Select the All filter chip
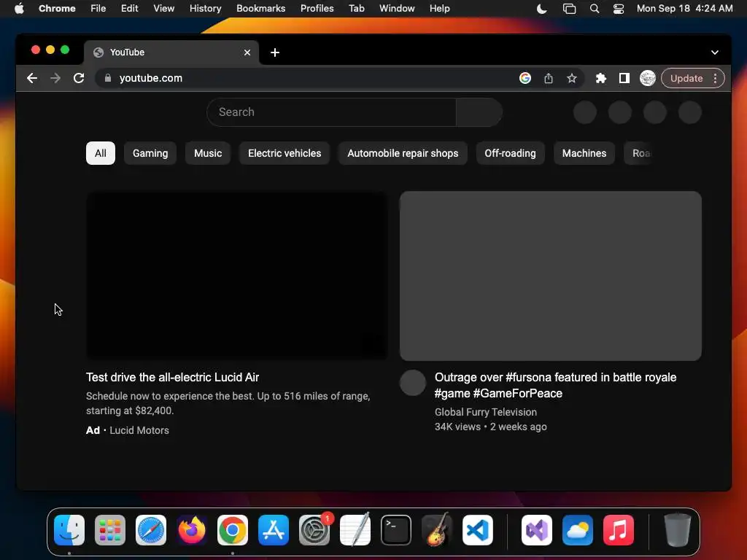Viewport: 747px width, 560px height. tap(101, 153)
